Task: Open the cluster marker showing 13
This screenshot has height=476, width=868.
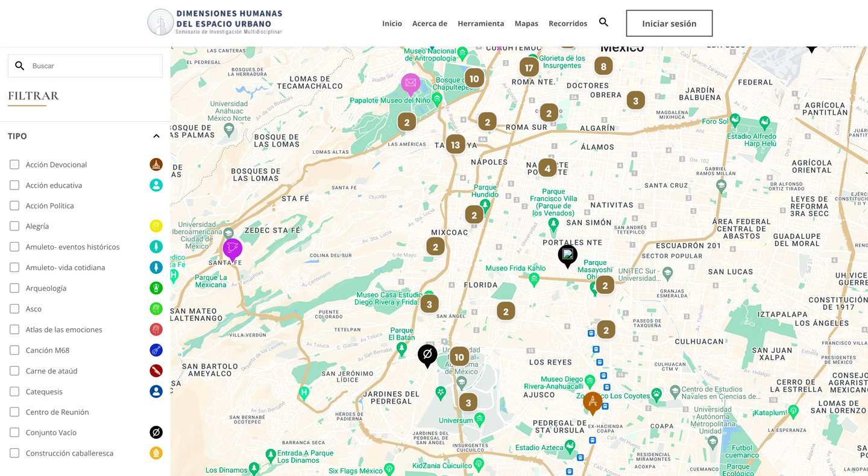Action: pyautogui.click(x=455, y=145)
